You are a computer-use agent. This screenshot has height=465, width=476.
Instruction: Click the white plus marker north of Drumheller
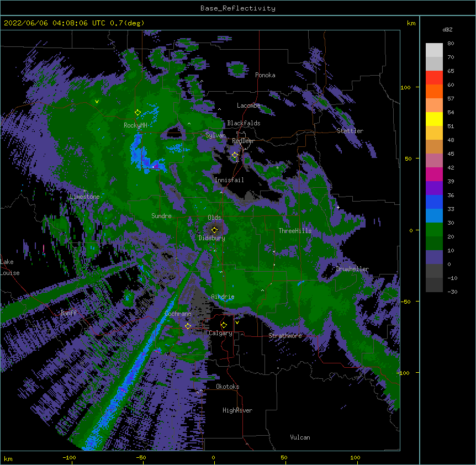[x=338, y=207]
